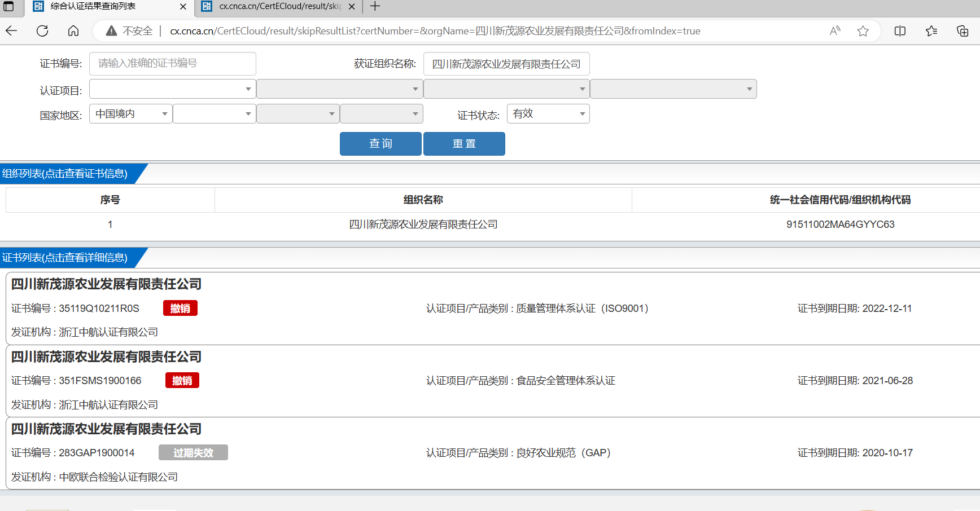Click the not-secure warning icon
This screenshot has height=511, width=980.
click(112, 31)
